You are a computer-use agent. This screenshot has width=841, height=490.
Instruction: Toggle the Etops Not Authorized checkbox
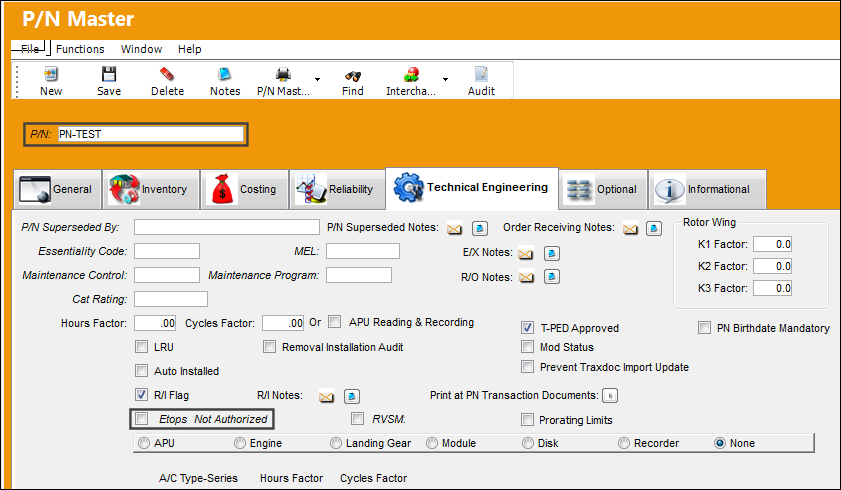click(142, 419)
